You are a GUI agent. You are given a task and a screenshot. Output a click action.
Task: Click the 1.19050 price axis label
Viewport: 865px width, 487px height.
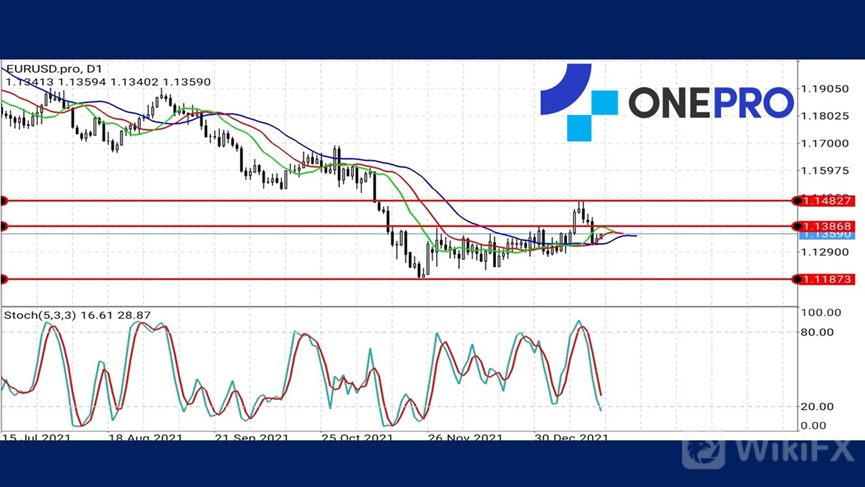tap(825, 89)
